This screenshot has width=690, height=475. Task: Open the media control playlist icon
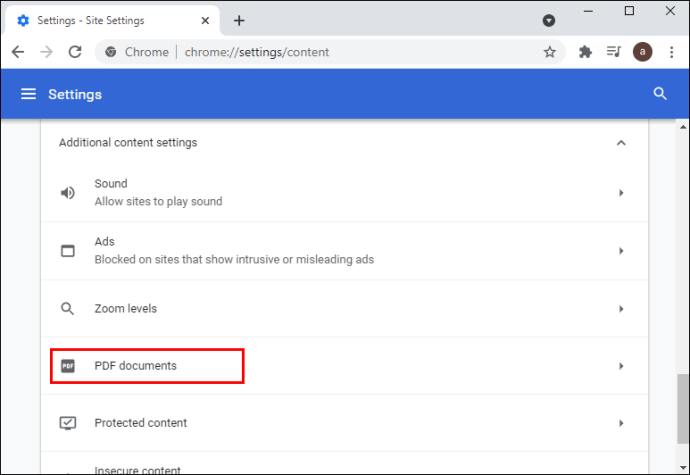tap(613, 52)
